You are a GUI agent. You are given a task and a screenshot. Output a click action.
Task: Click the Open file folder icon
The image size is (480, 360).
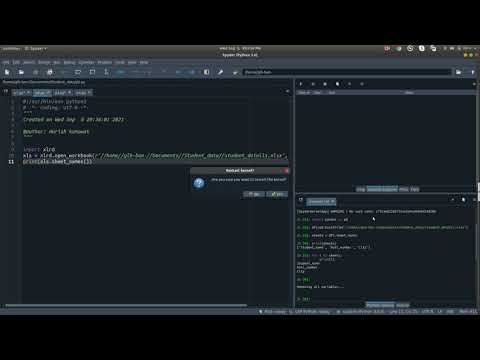click(21, 72)
